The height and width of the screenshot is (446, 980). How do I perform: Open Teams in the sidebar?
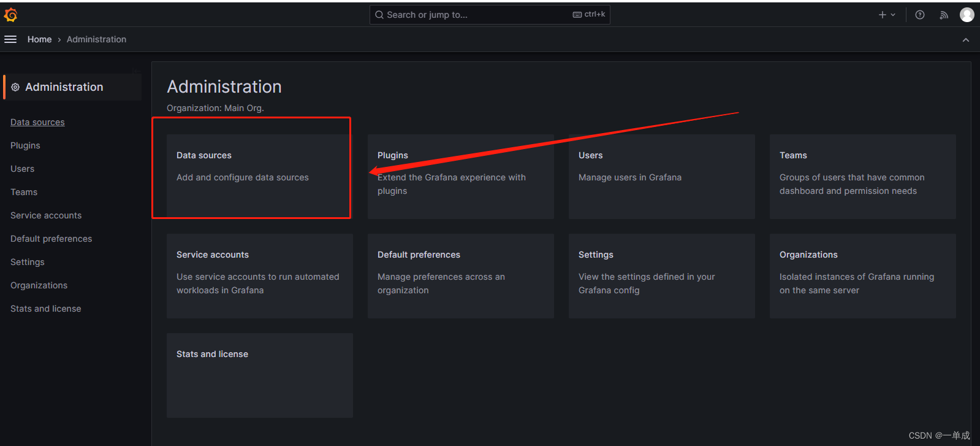point(24,192)
